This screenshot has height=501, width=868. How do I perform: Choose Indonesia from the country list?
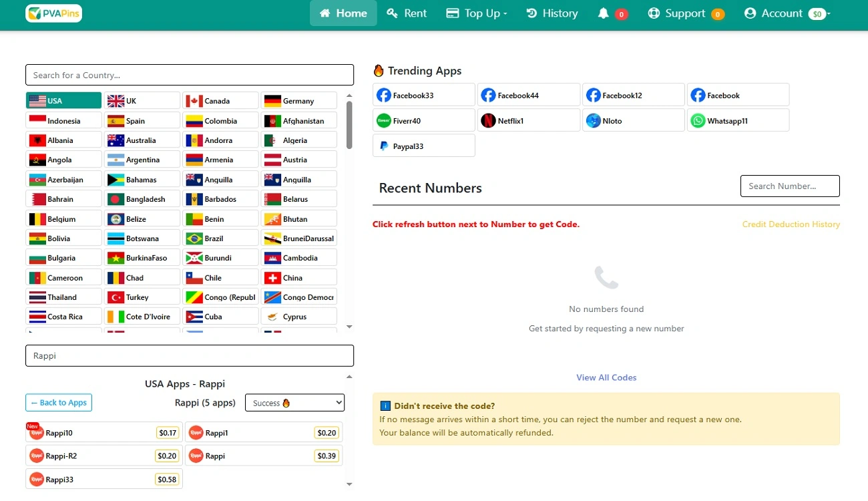click(64, 121)
